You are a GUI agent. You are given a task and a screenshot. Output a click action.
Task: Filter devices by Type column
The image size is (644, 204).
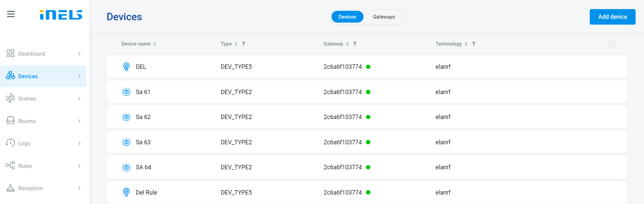coord(244,44)
